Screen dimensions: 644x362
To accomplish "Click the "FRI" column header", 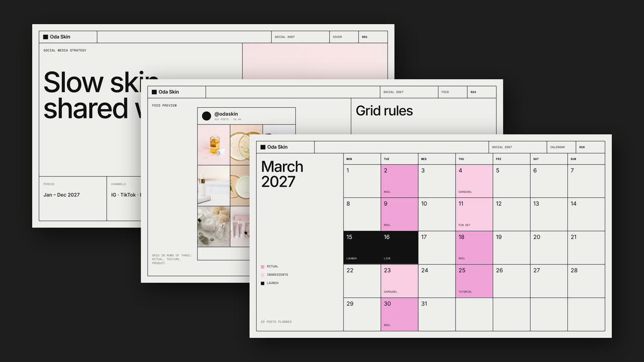I will [x=499, y=159].
